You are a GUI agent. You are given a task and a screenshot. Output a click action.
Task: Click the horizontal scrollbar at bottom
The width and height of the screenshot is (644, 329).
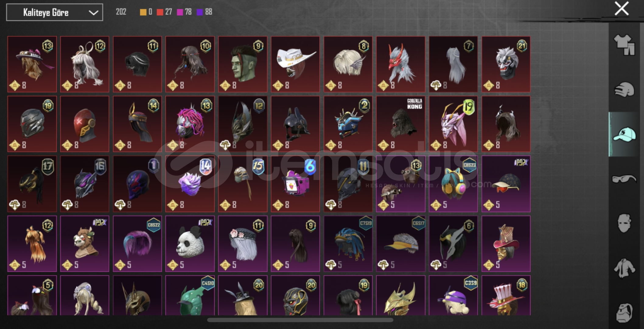(x=300, y=320)
